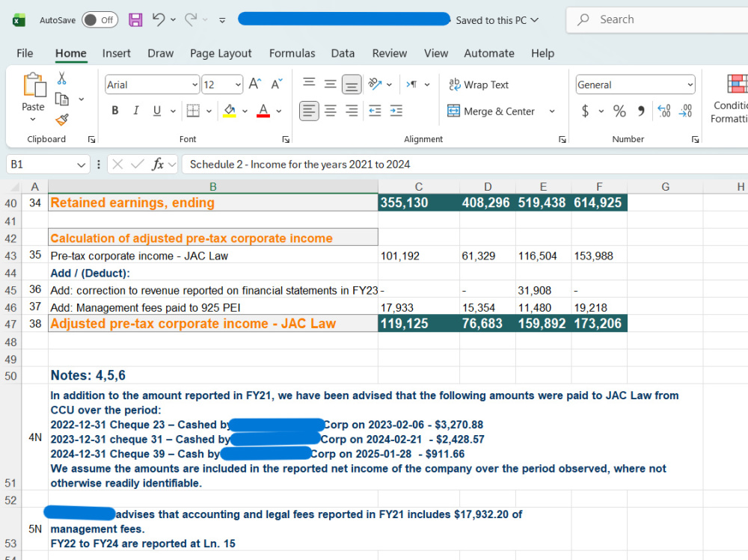The image size is (748, 560).
Task: Increase font size with larger A icon
Action: point(255,84)
